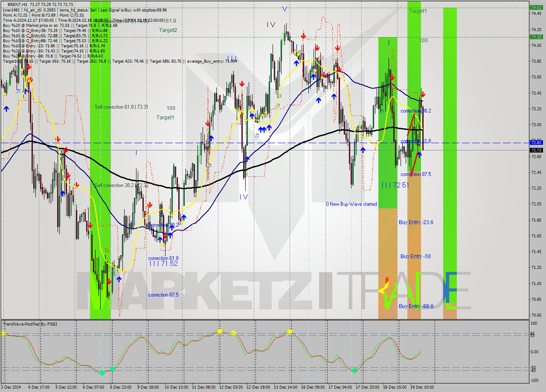The image size is (546, 392).
Task: Click the 74.52 green price tag
Action: click(536, 7)
